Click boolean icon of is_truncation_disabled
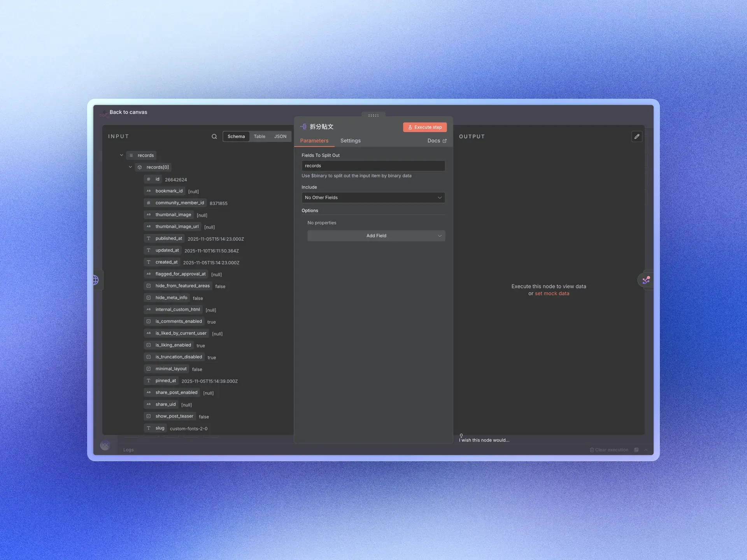 click(148, 357)
